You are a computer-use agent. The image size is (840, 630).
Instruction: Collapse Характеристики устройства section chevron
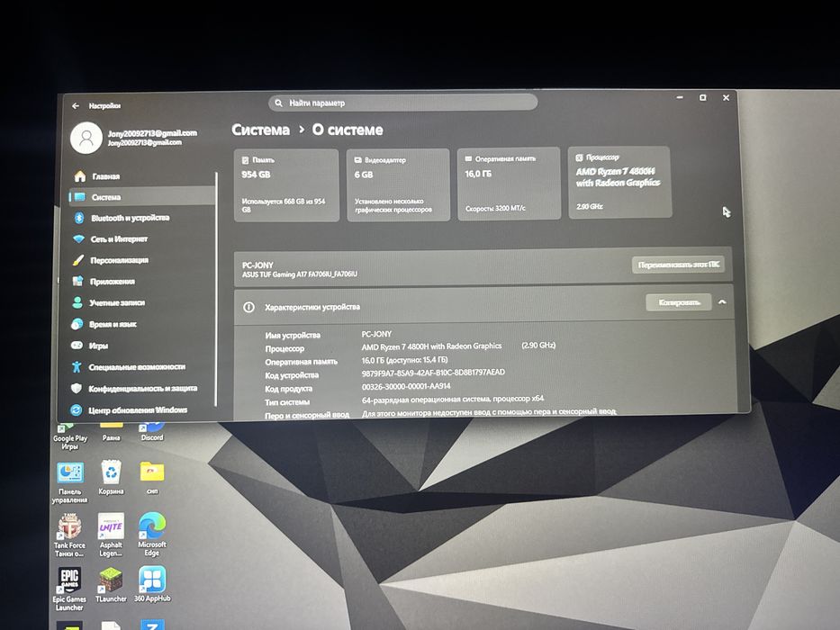(722, 302)
